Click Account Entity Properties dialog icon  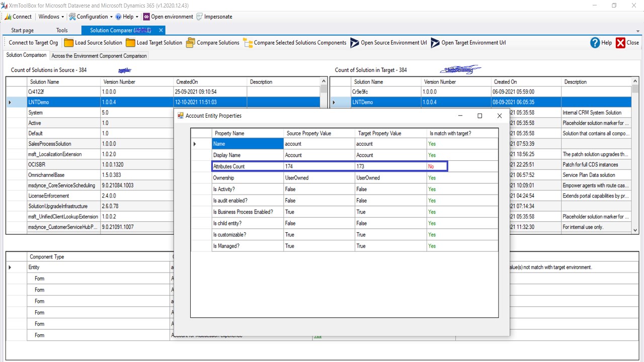(181, 116)
